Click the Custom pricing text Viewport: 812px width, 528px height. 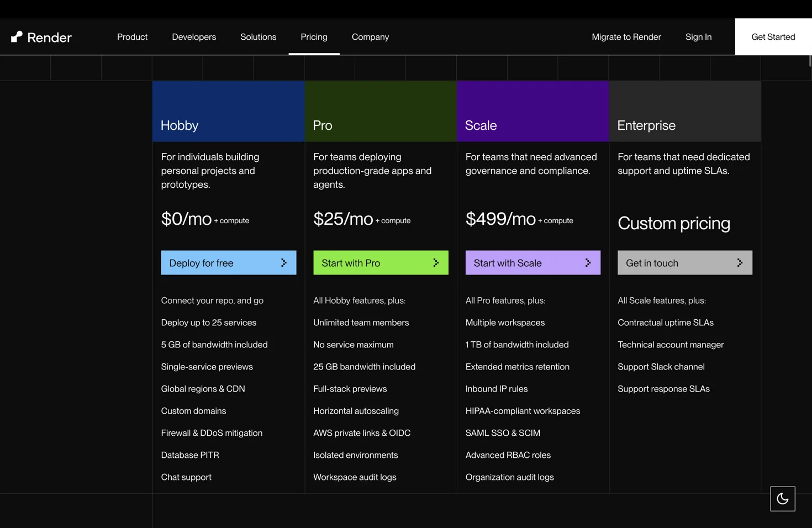click(674, 223)
